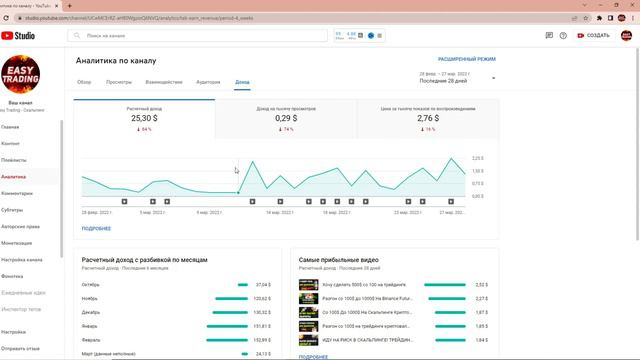Bookmark the page with the star icon
The width and height of the screenshot is (640, 360).
click(586, 18)
